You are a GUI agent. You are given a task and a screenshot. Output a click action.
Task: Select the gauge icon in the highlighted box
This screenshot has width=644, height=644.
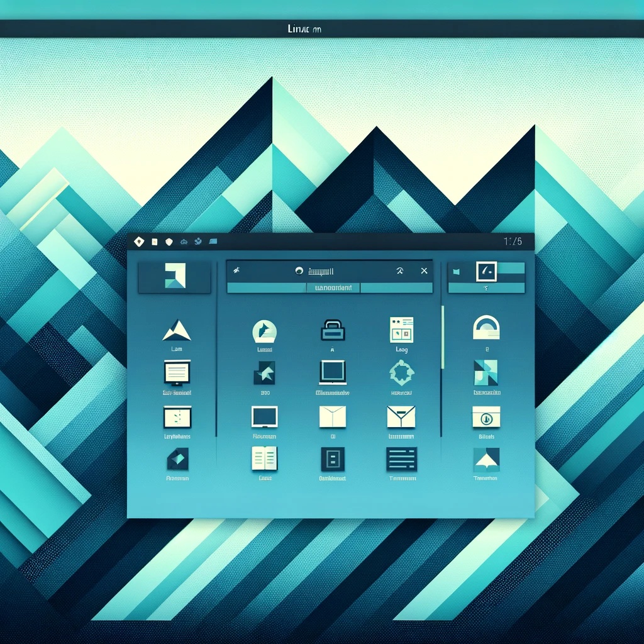point(487,270)
